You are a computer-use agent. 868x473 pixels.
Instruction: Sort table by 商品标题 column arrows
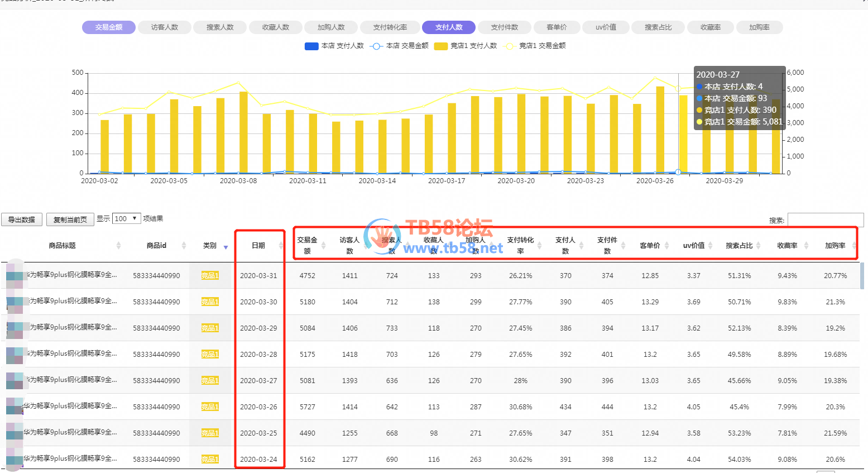point(118,246)
